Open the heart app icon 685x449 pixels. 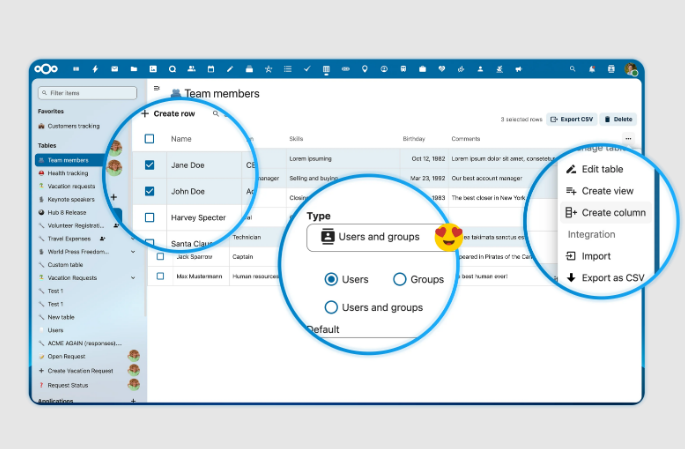pos(442,69)
